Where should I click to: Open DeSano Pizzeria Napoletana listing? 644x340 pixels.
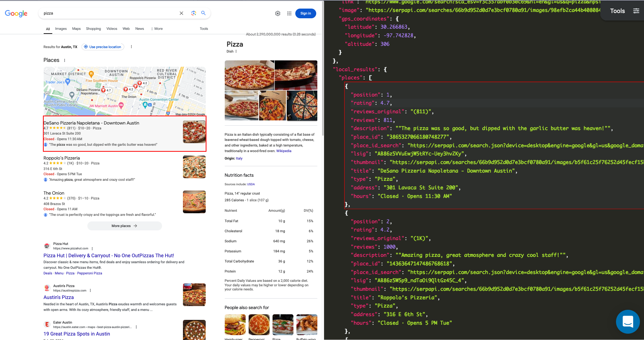tap(91, 123)
